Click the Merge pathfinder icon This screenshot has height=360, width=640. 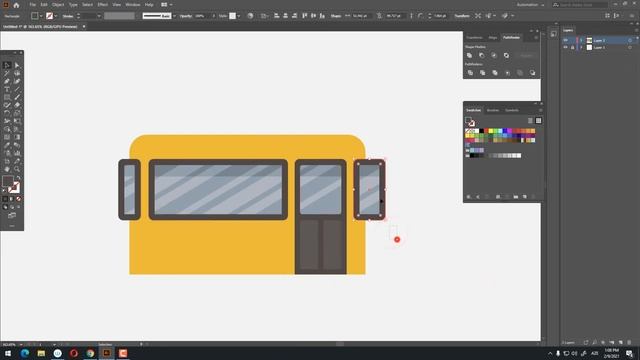tap(495, 73)
